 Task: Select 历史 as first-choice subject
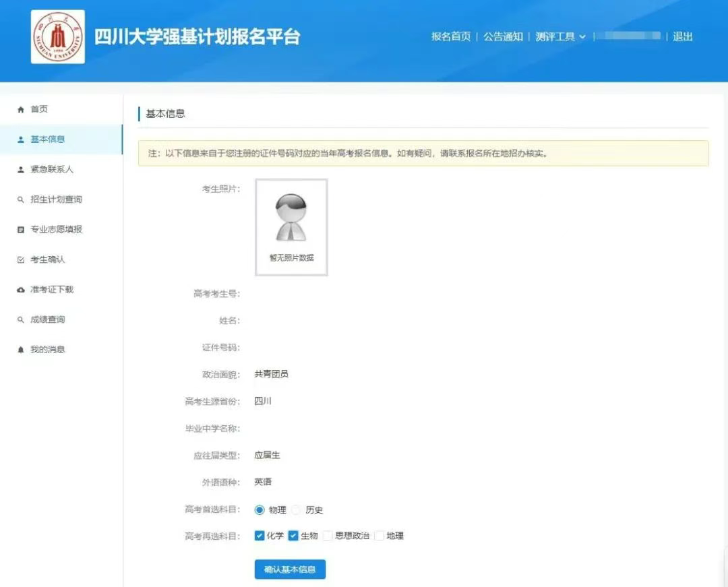(x=296, y=510)
